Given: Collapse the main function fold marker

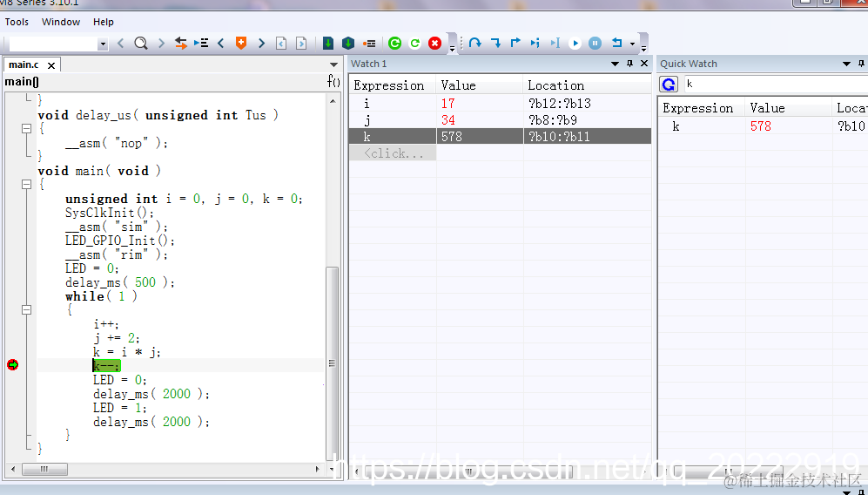Looking at the screenshot, I should [x=26, y=185].
